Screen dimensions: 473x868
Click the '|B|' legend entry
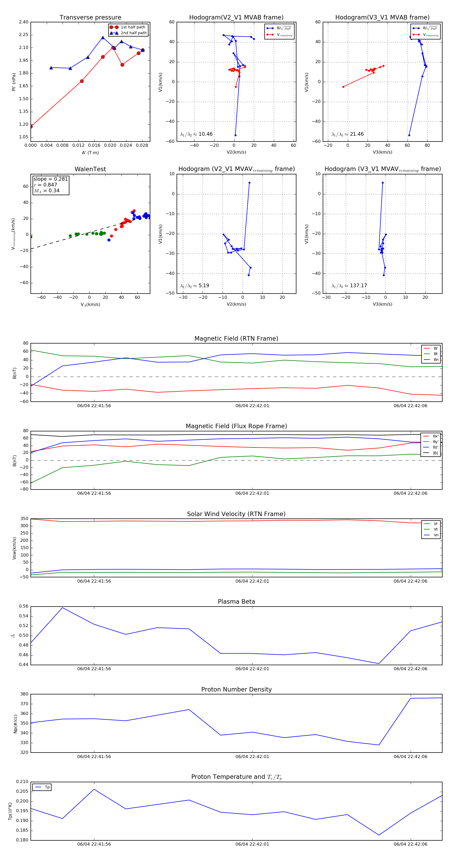431,453
